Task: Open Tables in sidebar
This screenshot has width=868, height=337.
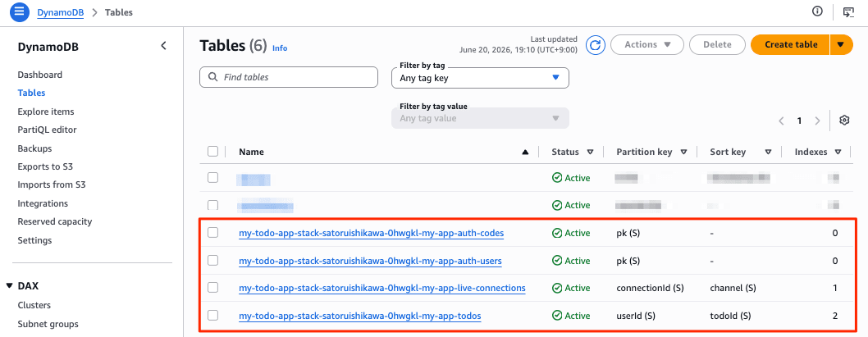Action: point(31,93)
